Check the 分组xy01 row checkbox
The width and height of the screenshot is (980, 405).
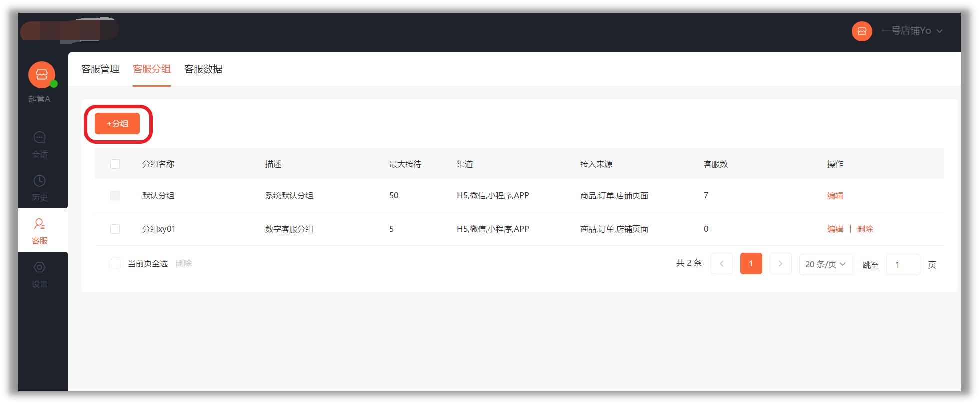[115, 229]
